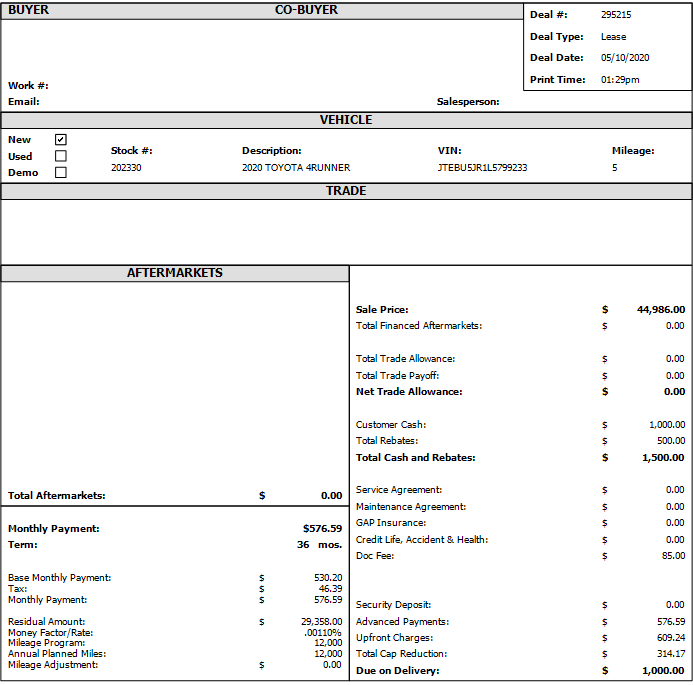Tick the Demo vehicle checkbox
693x685 pixels.
tap(61, 172)
